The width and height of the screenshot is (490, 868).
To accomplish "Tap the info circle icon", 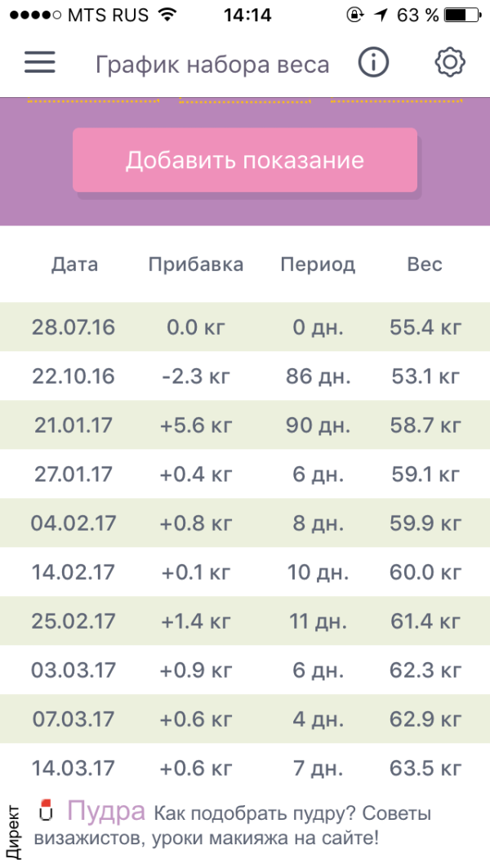I will pos(373,64).
